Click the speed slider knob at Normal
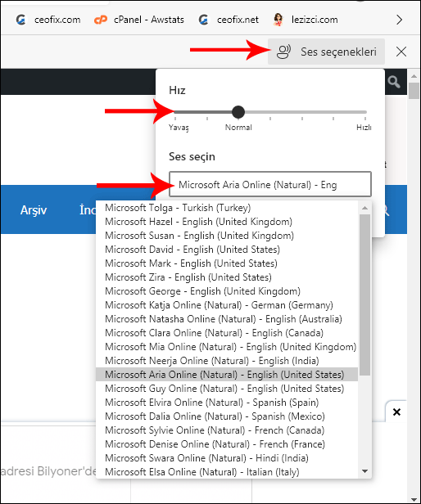This screenshot has width=421, height=504. tap(238, 112)
